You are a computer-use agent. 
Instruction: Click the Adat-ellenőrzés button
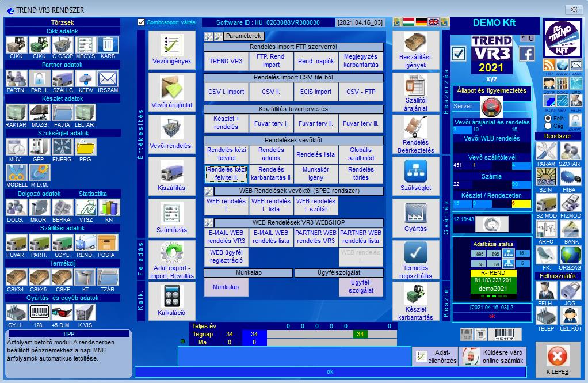[436, 357]
